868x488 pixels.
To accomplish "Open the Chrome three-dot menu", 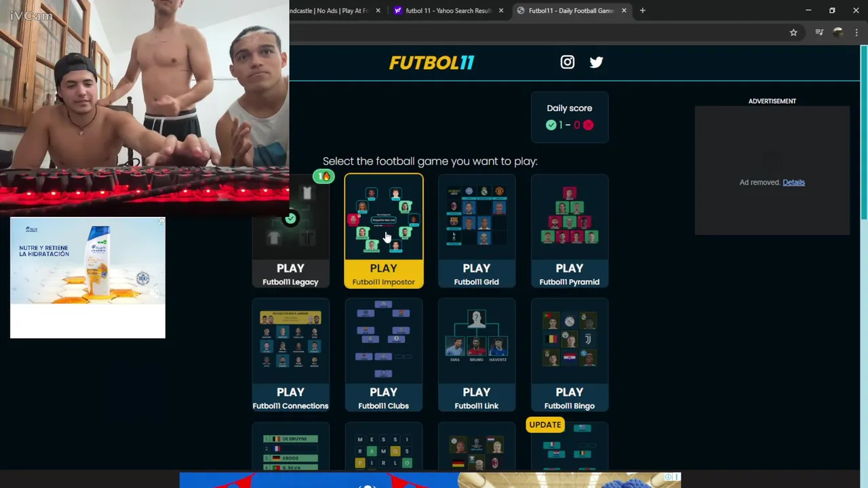I will click(x=857, y=32).
